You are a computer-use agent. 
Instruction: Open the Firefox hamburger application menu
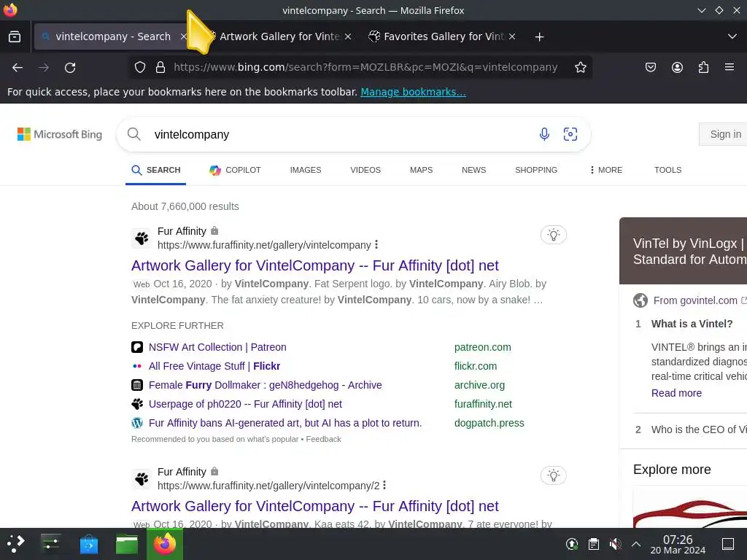click(x=729, y=67)
